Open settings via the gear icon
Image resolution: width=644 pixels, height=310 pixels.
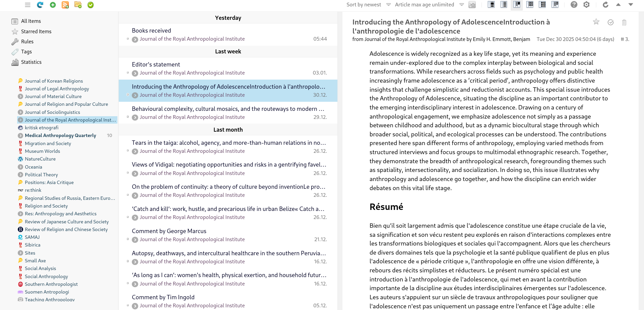[586, 5]
